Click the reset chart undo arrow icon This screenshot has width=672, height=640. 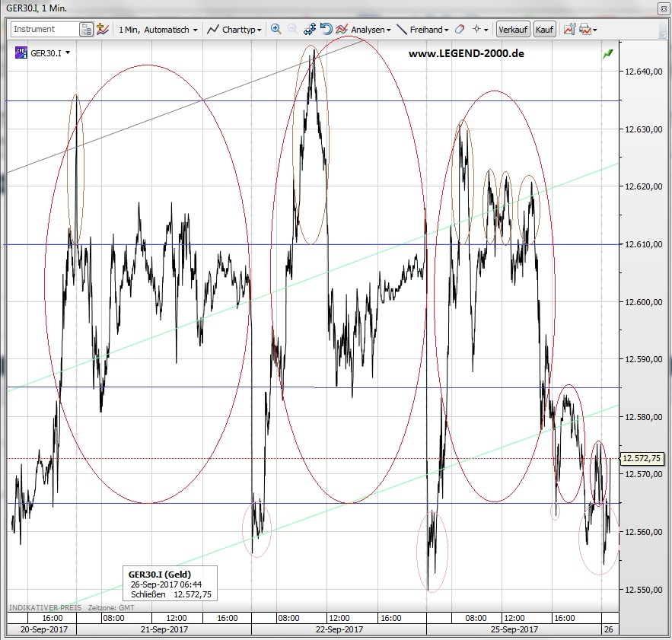coord(326,30)
